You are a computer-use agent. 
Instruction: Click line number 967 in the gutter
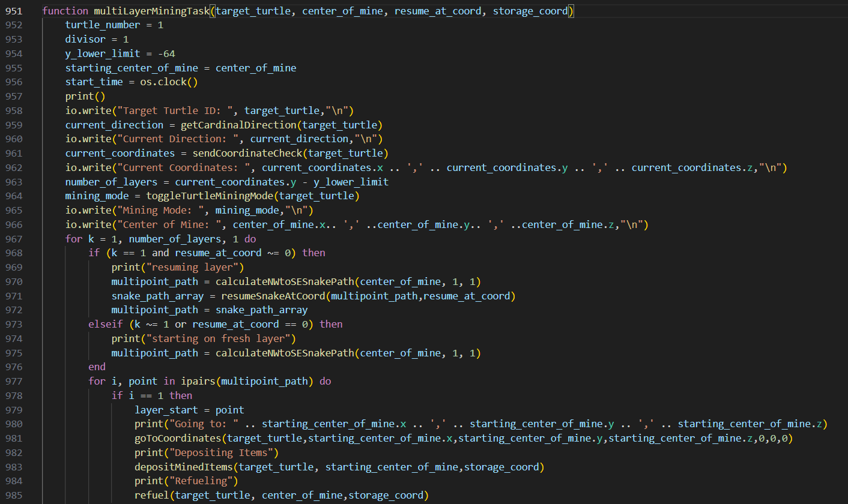pyautogui.click(x=14, y=239)
